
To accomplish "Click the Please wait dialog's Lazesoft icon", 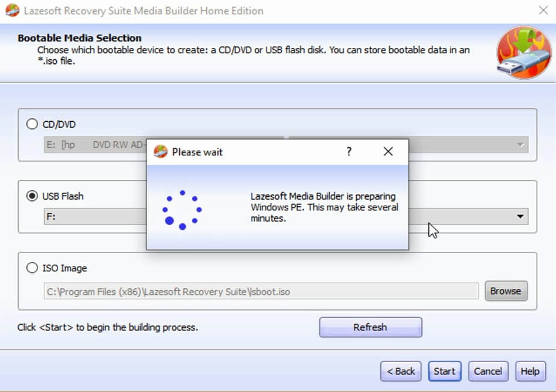I will [161, 152].
